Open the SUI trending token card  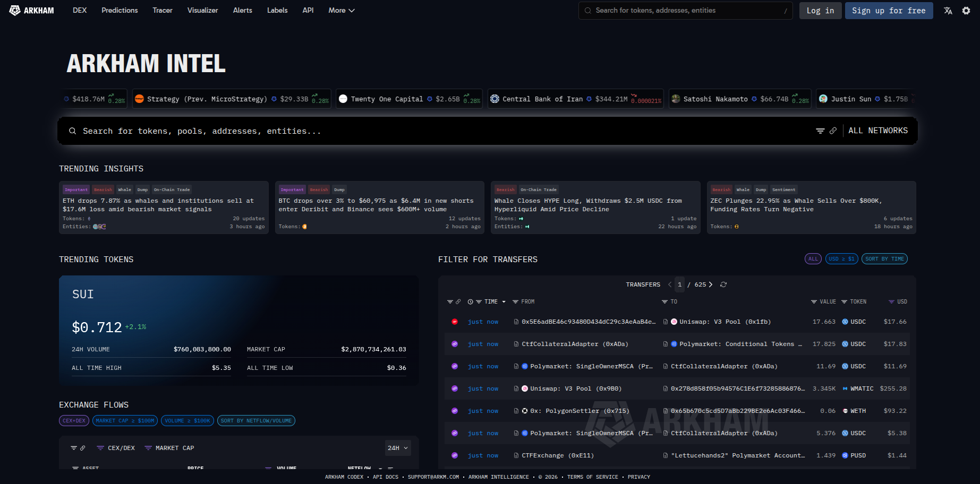(x=239, y=330)
